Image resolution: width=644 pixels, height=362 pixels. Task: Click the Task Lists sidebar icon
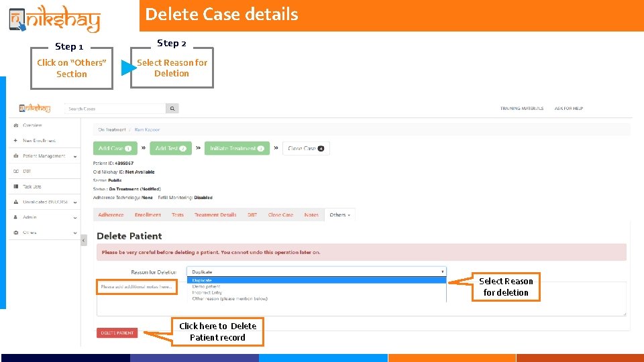tap(16, 186)
